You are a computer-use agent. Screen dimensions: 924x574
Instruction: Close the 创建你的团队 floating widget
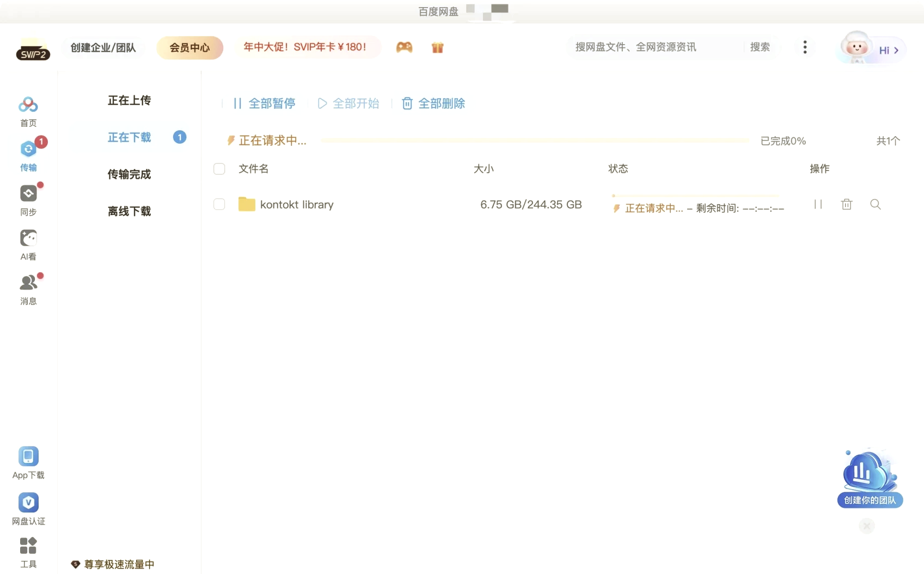coord(867,526)
